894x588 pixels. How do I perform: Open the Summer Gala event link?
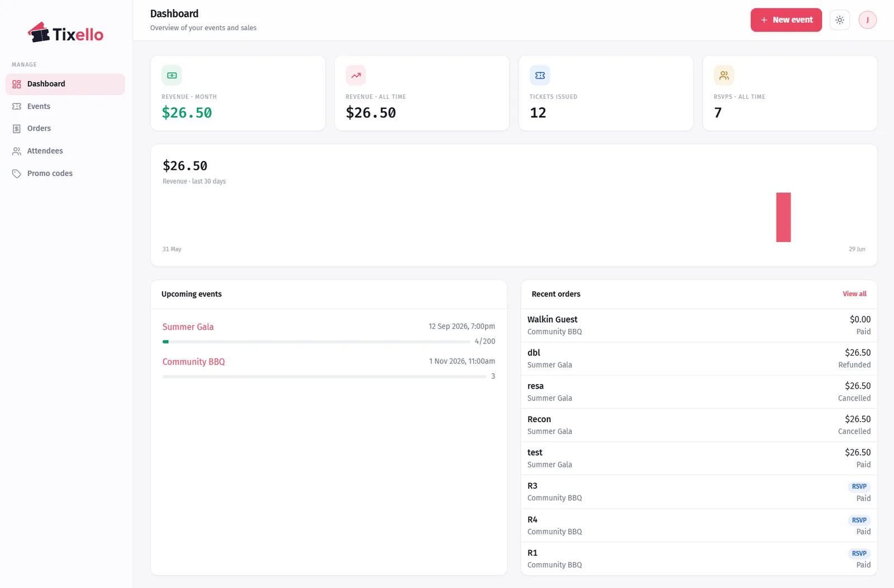[188, 327]
